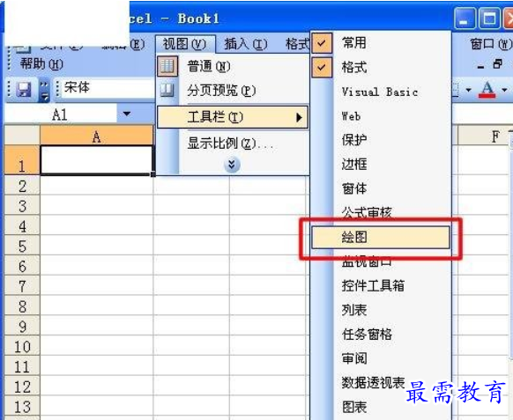Enable the 图表 toolbar
Viewport: 513px width, 420px height.
click(x=381, y=407)
